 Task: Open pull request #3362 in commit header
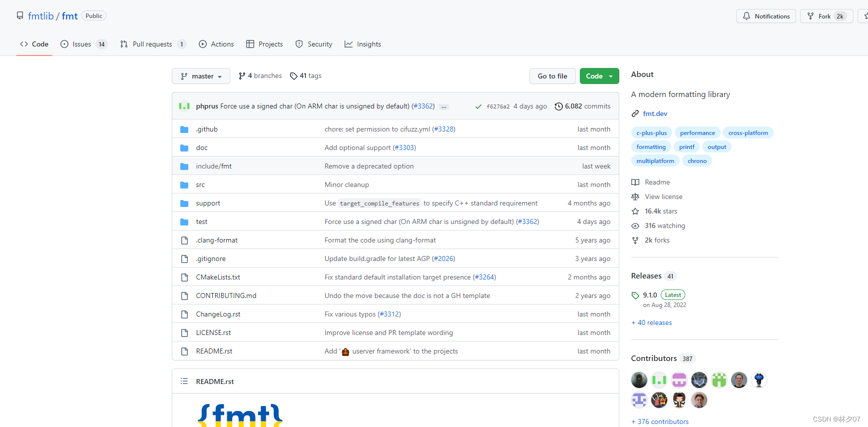423,106
